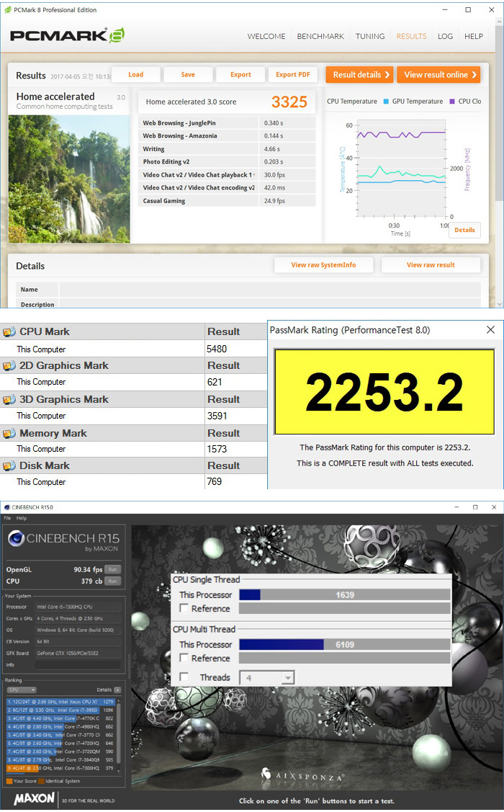Click the Disk Mark icon
Viewport: 504px width, 812px height.
click(x=9, y=465)
